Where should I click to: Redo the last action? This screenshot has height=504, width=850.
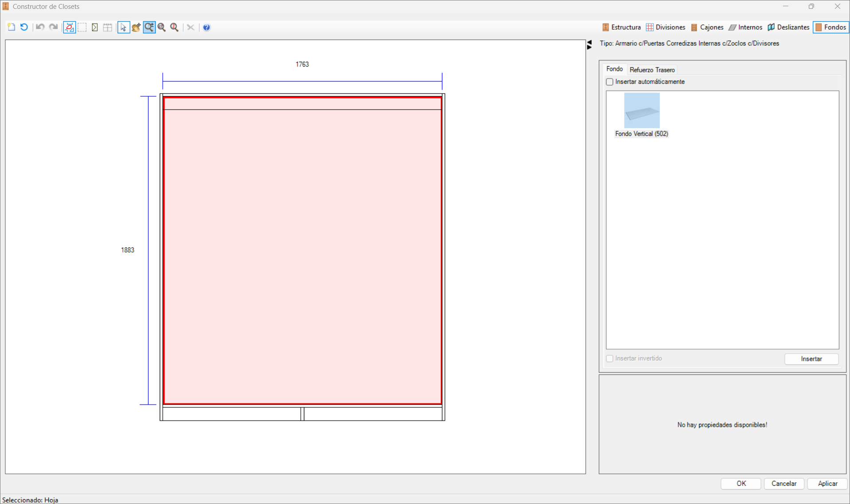coord(53,27)
